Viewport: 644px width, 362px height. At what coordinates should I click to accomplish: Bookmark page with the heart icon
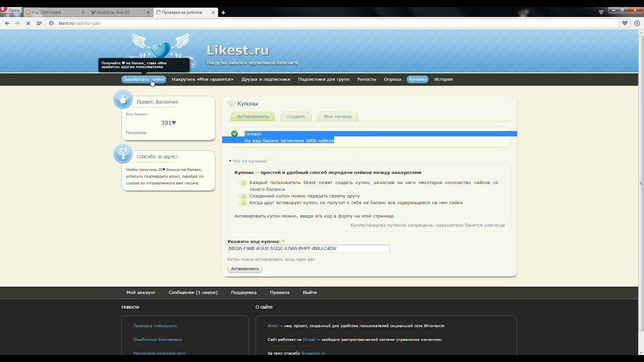tap(625, 23)
